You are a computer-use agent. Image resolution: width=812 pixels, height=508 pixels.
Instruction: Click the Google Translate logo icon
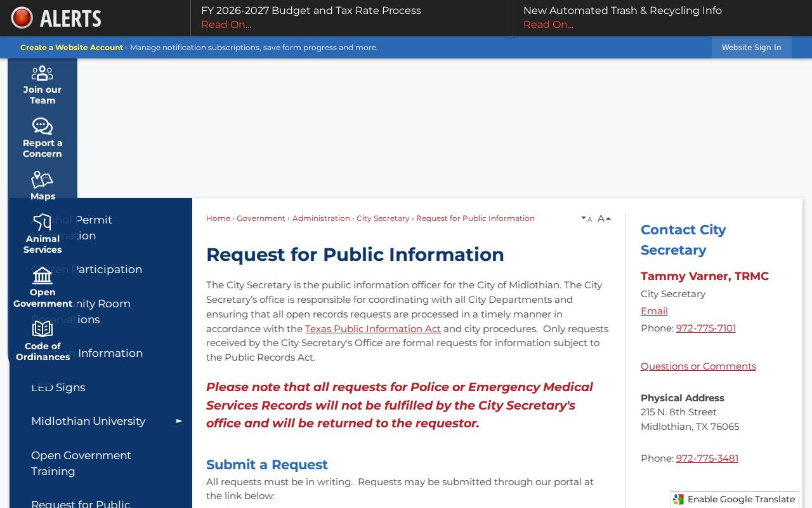point(679,499)
